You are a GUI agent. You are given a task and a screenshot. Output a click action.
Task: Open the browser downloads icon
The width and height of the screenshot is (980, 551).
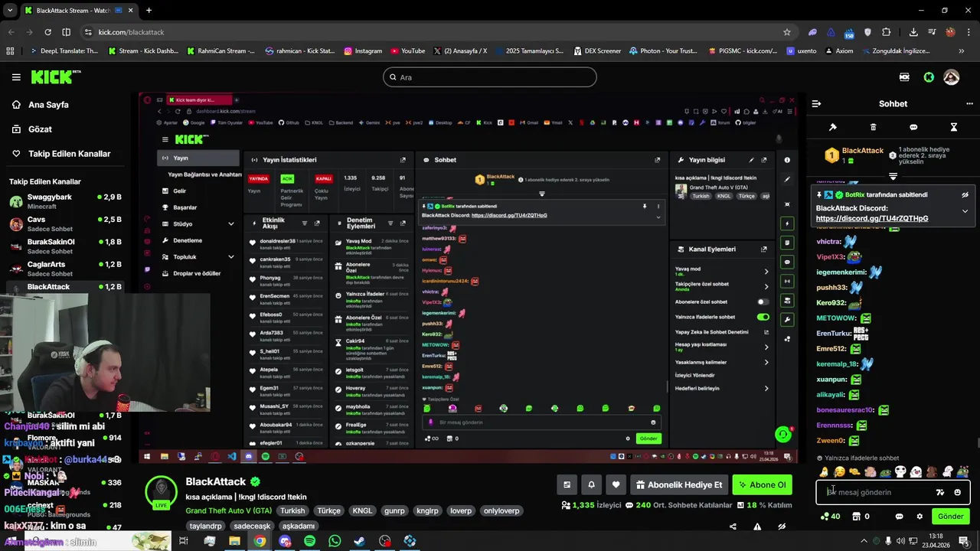(913, 32)
